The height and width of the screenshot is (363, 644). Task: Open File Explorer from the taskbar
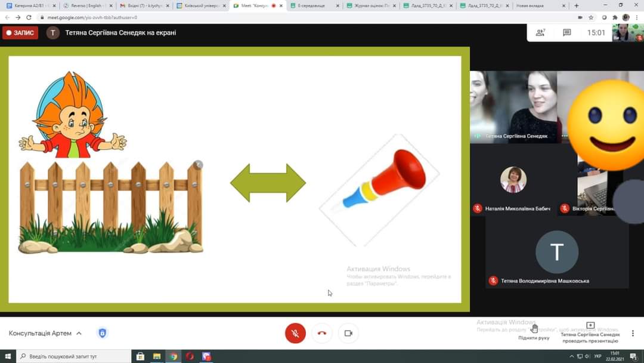157,356
